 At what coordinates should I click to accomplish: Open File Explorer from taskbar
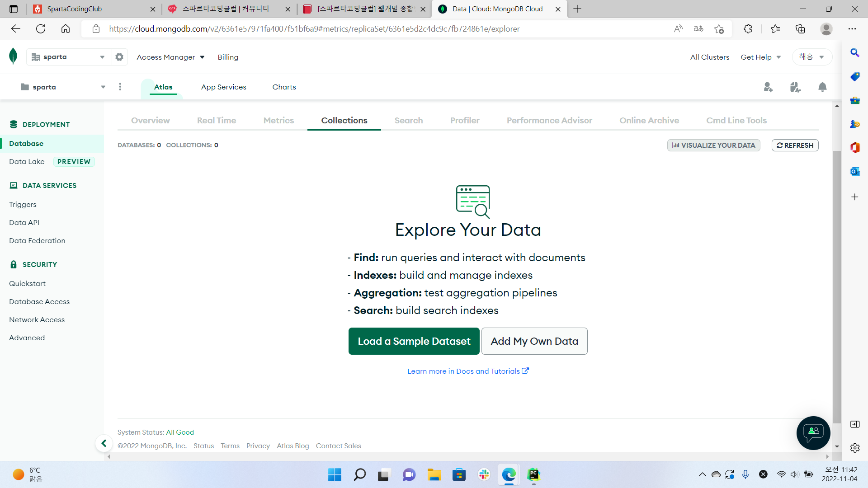[434, 474]
